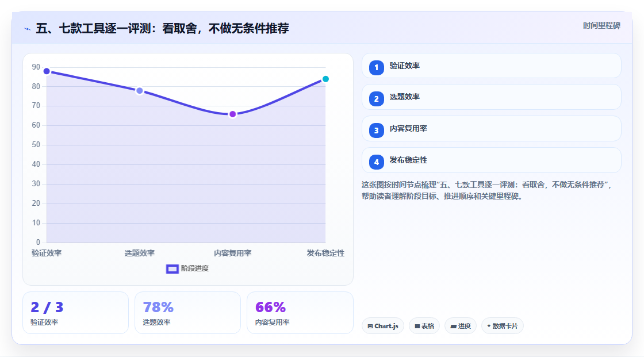Open the 发布稳定性 milestone row
This screenshot has height=357, width=644.
[x=491, y=160]
